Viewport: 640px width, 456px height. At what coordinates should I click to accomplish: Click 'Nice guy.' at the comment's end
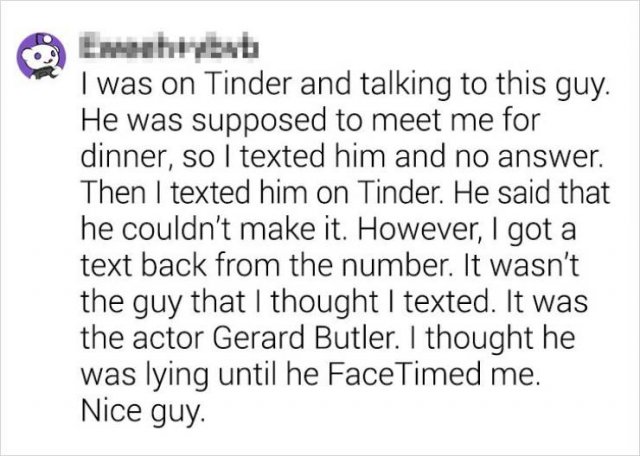click(142, 412)
